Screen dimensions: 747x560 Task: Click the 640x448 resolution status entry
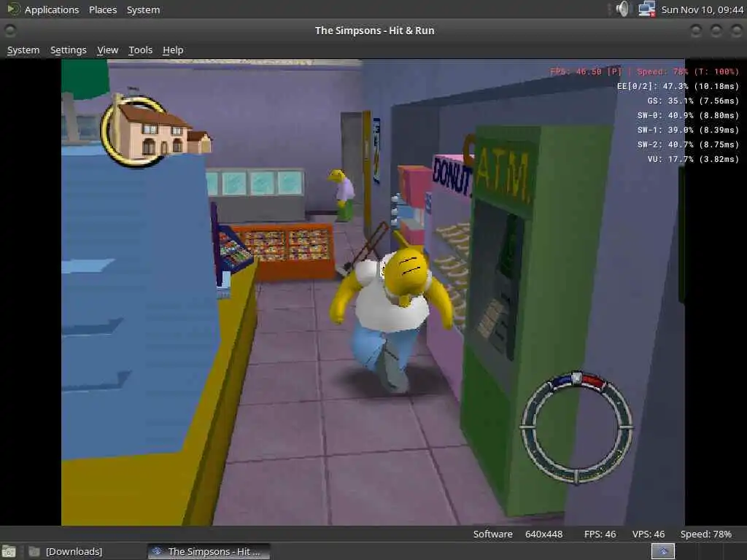coord(544,534)
